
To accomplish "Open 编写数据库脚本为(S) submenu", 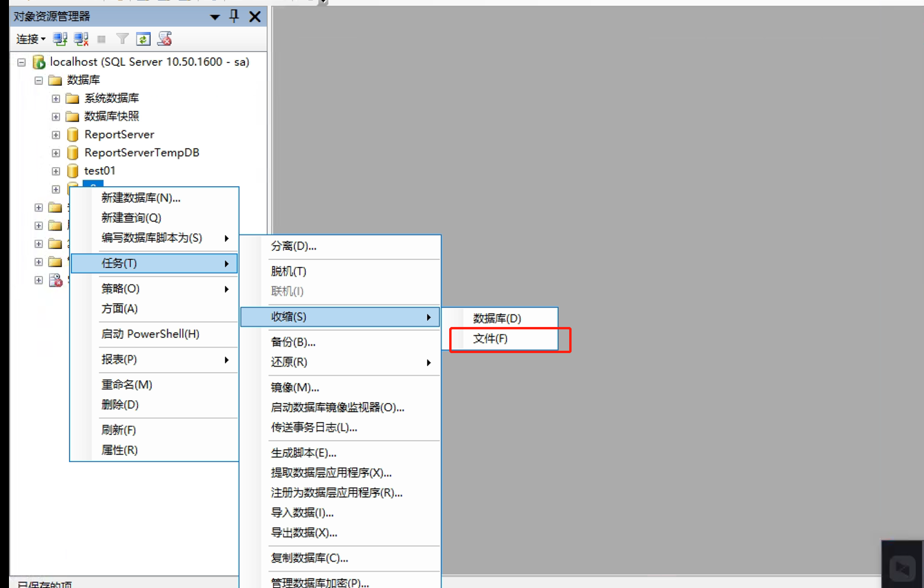I will coord(154,238).
